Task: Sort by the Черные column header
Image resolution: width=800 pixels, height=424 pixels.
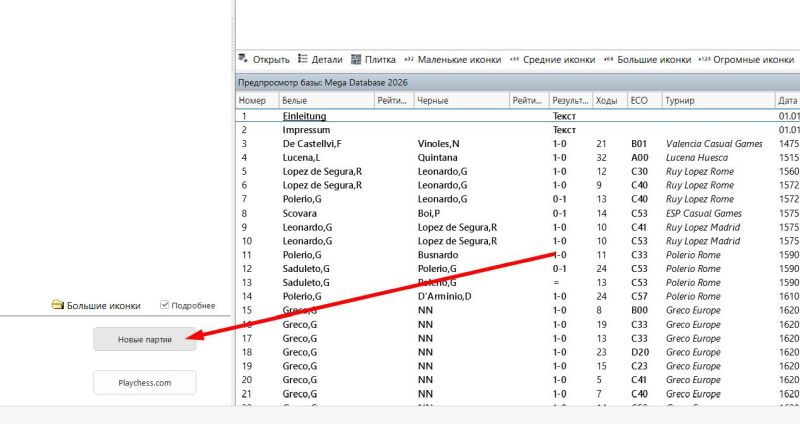Action: click(x=462, y=101)
